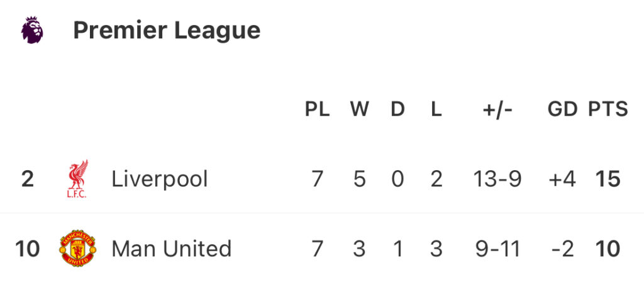Click Man United's 10 points value
Viewport: 644px width, 292px height.
(608, 249)
